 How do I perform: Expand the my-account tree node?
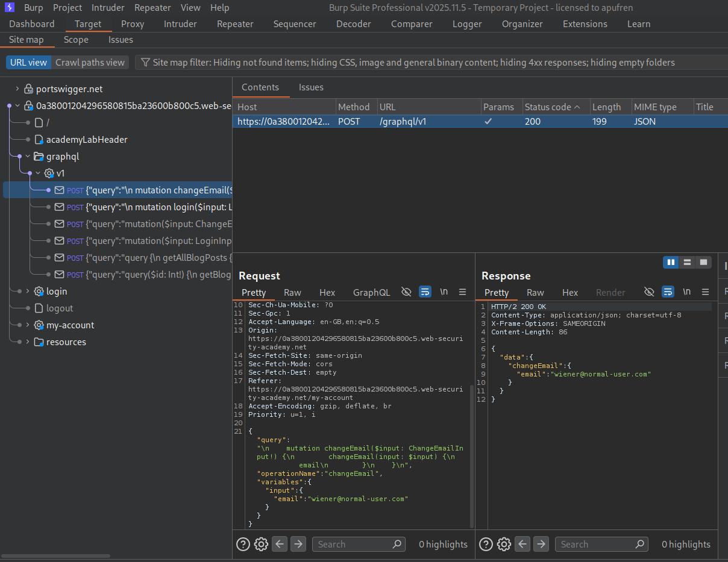coord(27,325)
